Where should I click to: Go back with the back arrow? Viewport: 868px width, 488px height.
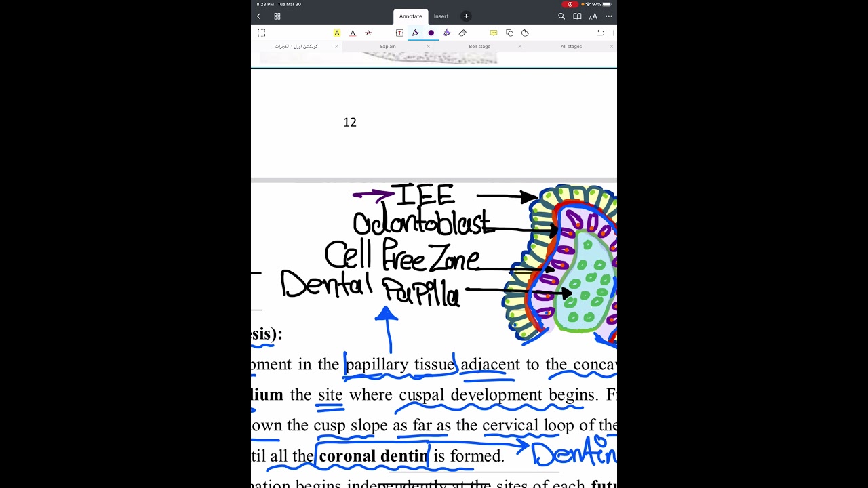click(x=258, y=16)
